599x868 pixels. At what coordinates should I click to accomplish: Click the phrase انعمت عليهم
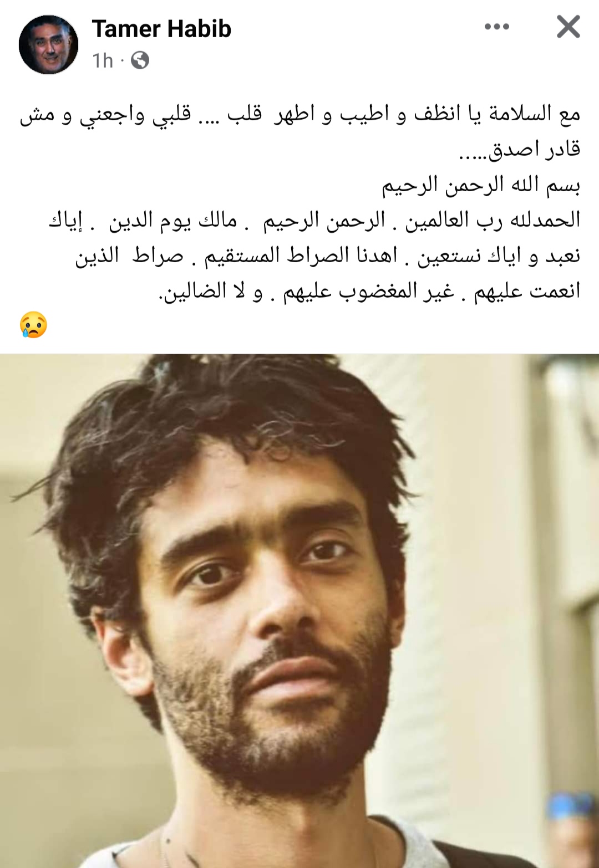pos(527,291)
